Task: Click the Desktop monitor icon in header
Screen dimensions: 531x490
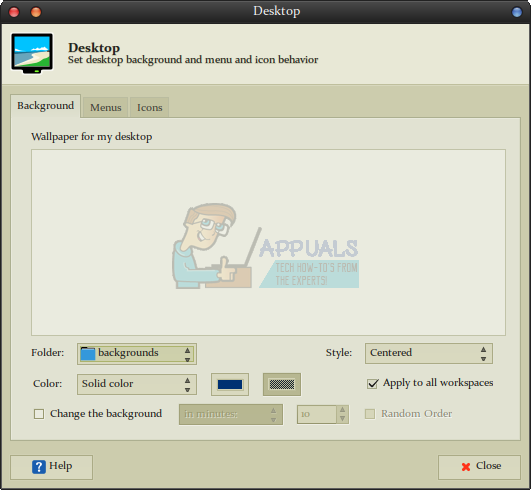Action: (x=32, y=53)
